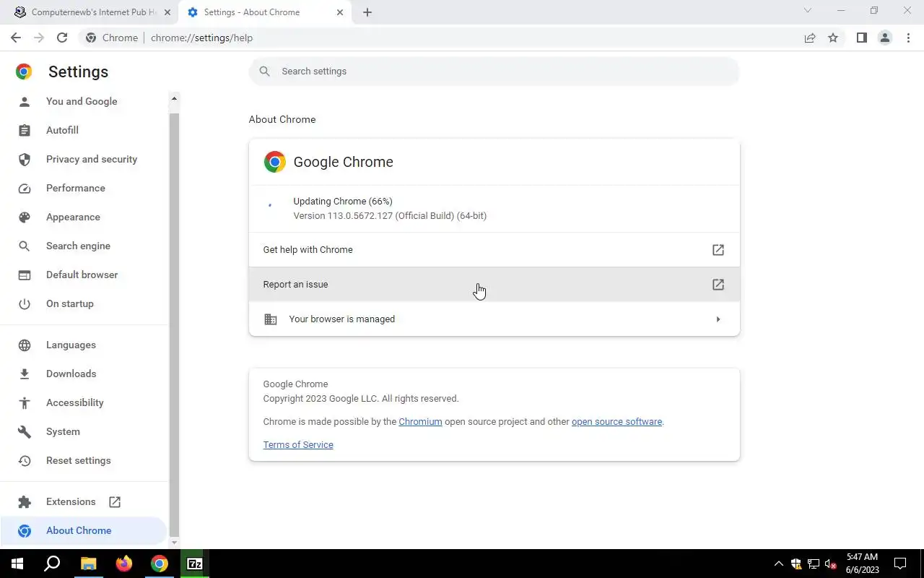Click the Version 113.0.5672.127 text

click(390, 216)
